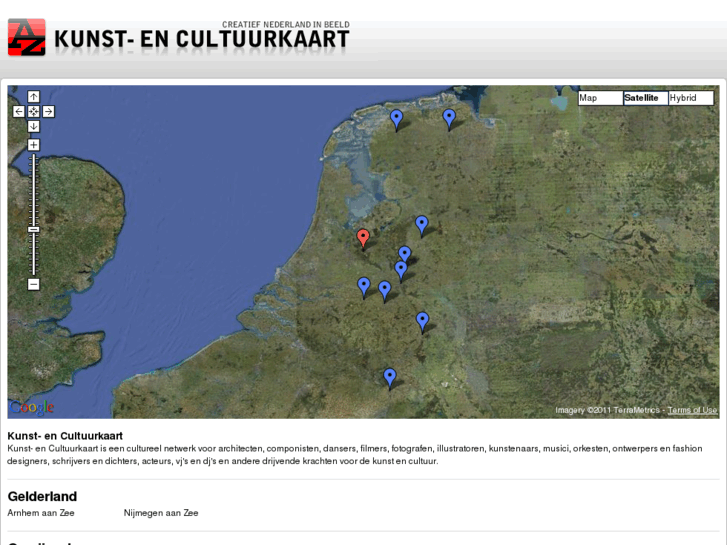Click the pan up arrow on map
Image resolution: width=727 pixels, height=545 pixels.
[x=33, y=97]
